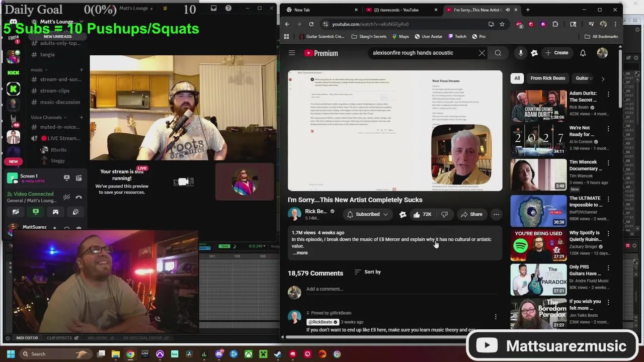Mute the playing YouTube tab audio
Image resolution: width=644 pixels, height=362 pixels.
coord(508,10)
